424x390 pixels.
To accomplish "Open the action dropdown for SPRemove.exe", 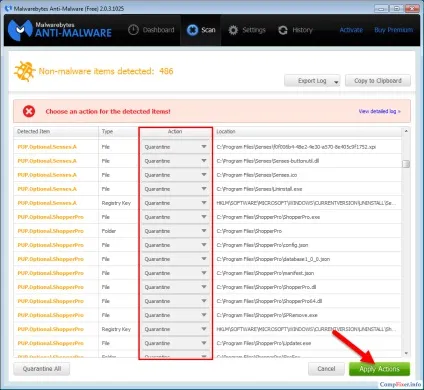I will click(175, 315).
